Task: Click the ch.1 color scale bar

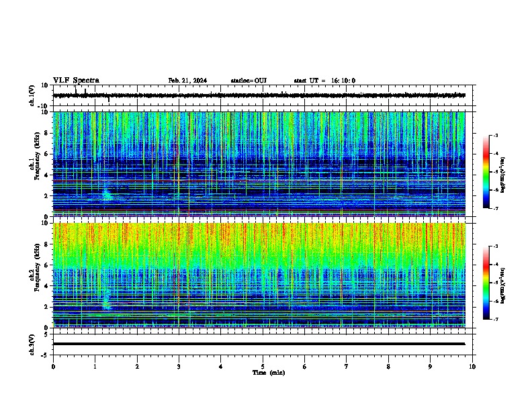Action: (486, 172)
